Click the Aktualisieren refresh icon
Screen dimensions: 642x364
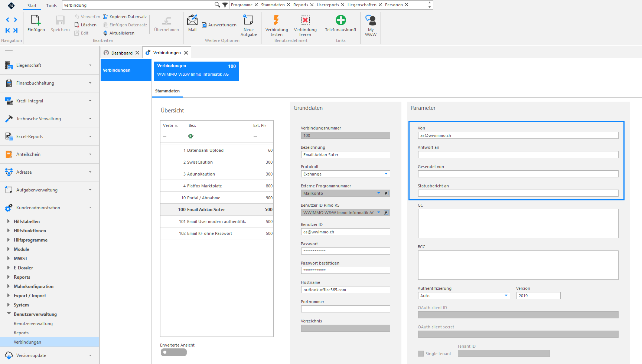(105, 33)
